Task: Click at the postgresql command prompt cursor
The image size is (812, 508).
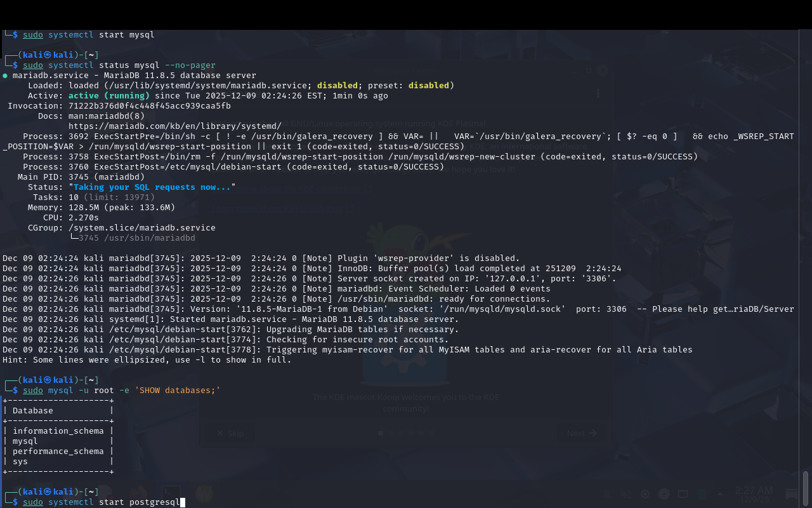Action: (183, 502)
